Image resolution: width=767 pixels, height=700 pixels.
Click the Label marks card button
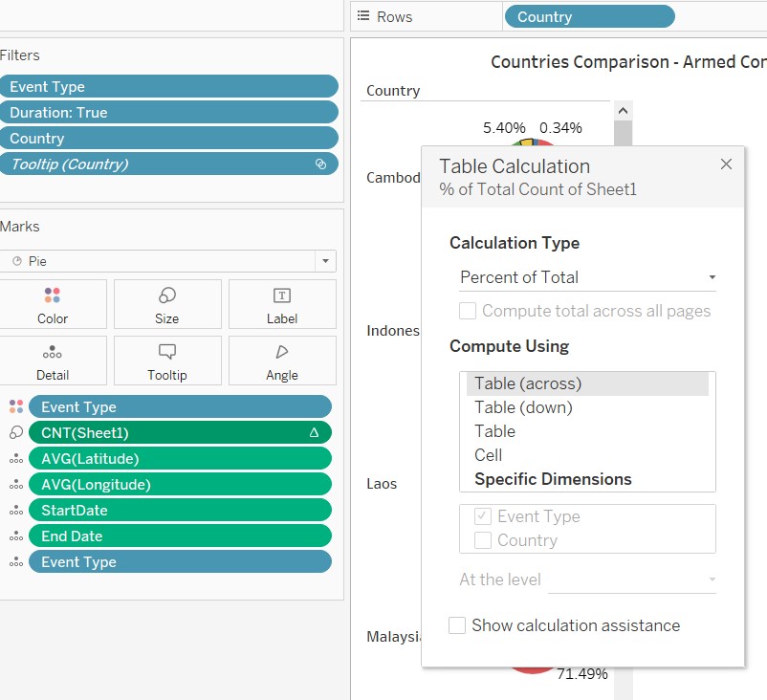282,304
